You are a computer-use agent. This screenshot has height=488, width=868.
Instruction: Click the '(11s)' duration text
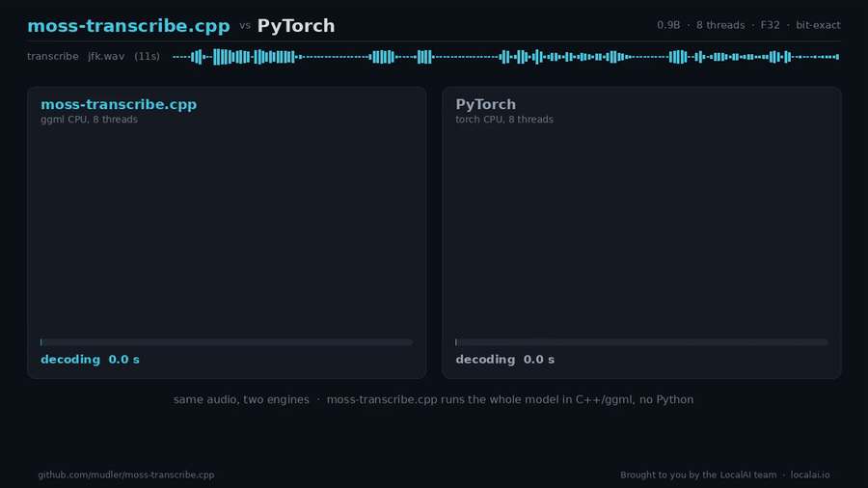point(147,57)
